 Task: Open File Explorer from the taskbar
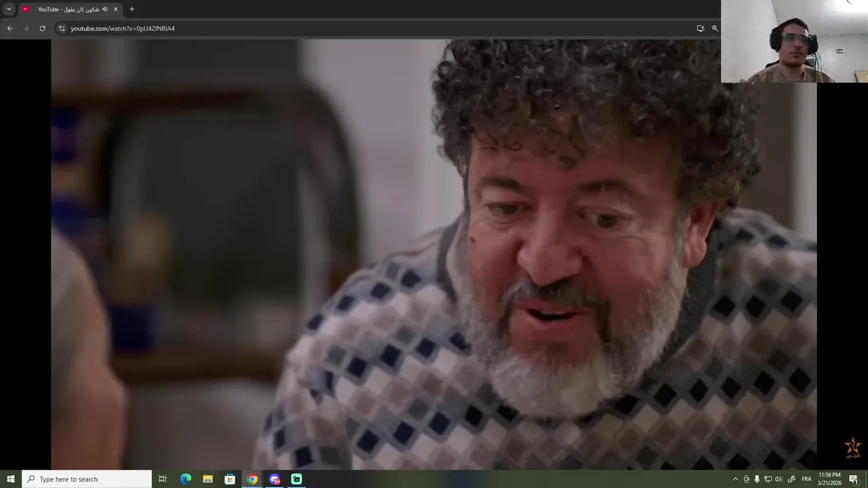point(208,479)
